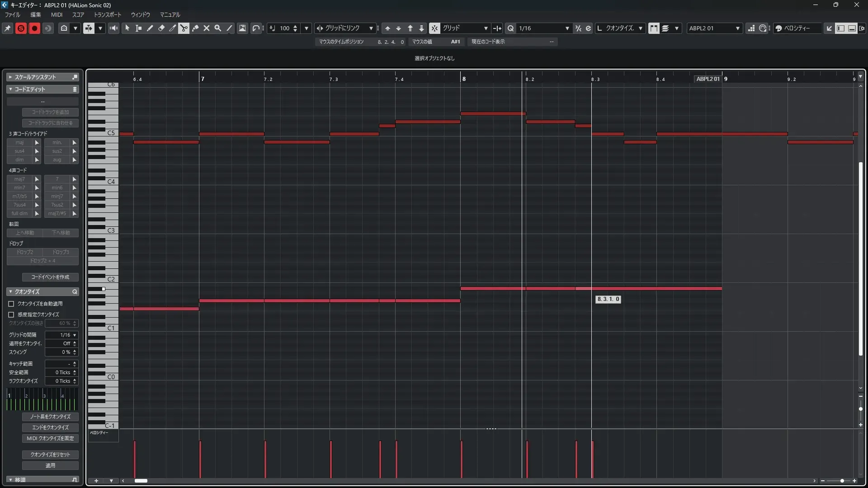Select the Erase tool
The height and width of the screenshot is (488, 868).
pos(161,28)
